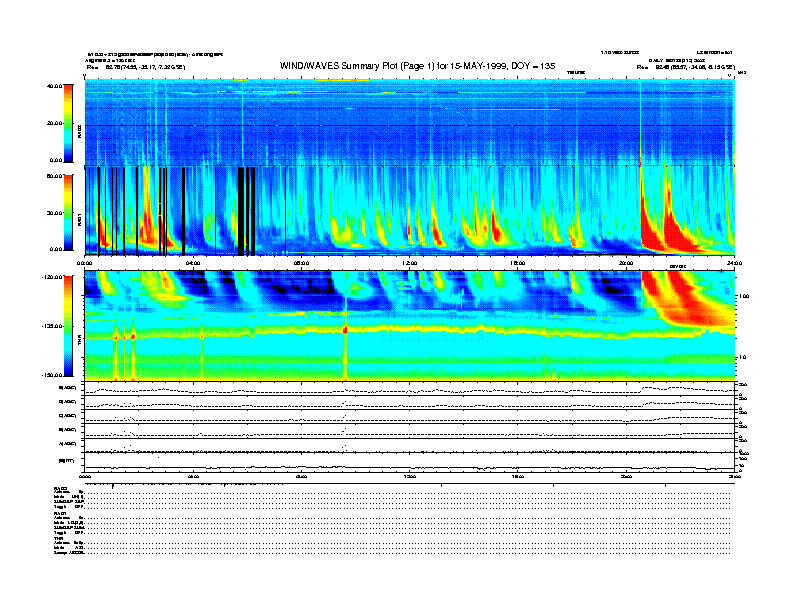The image size is (792, 612).
Task: Click the 10 tick on the TNR right axis
Action: 742,357
